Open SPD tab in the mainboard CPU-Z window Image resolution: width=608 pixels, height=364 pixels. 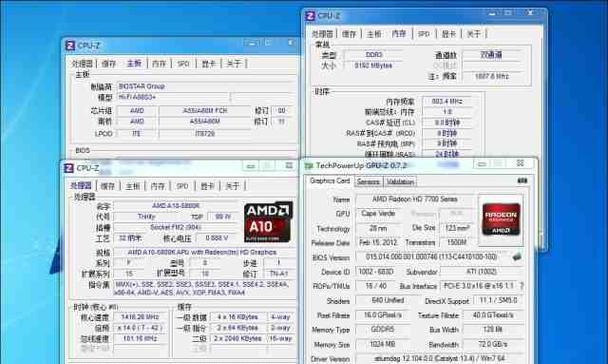pos(183,64)
